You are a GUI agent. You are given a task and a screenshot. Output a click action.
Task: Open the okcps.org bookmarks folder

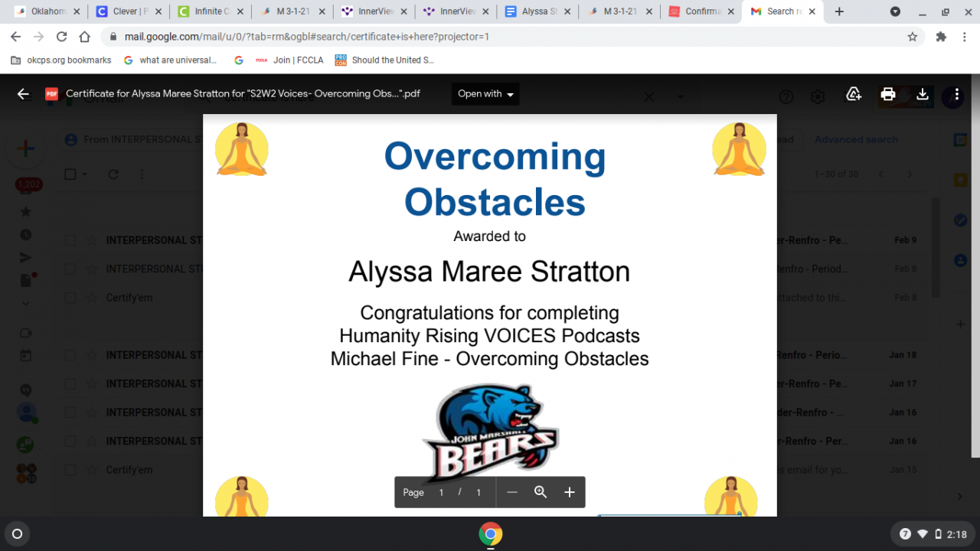coord(61,60)
